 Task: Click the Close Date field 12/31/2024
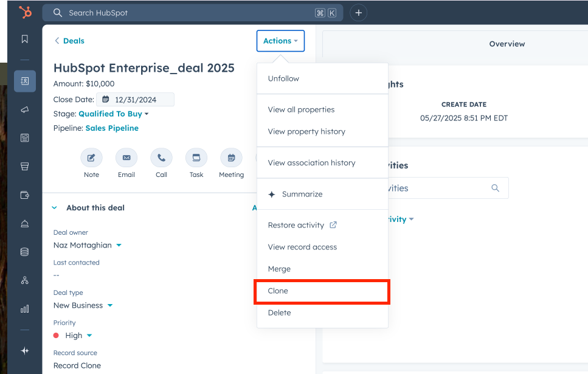(136, 99)
